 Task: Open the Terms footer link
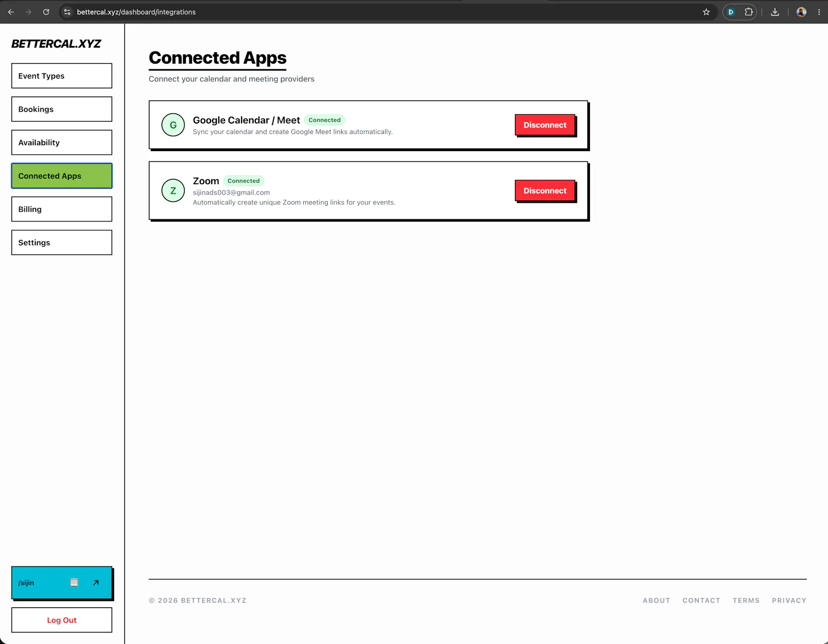click(x=746, y=601)
